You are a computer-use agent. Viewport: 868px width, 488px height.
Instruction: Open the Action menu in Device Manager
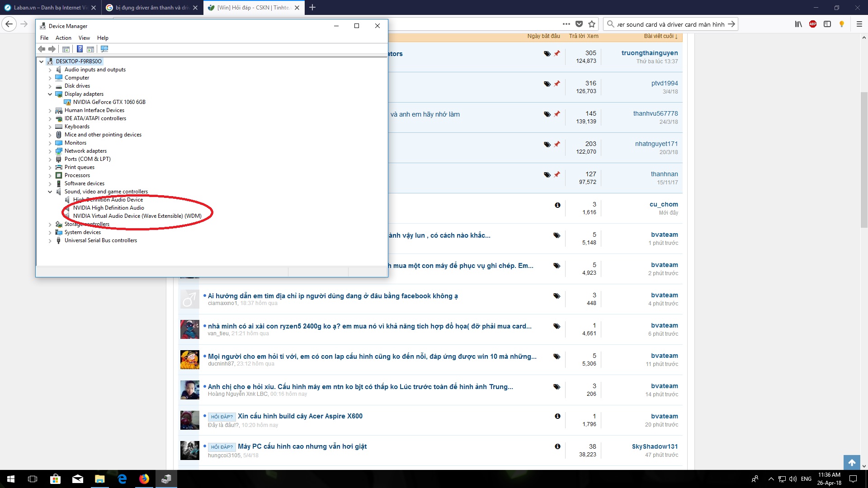click(63, 38)
